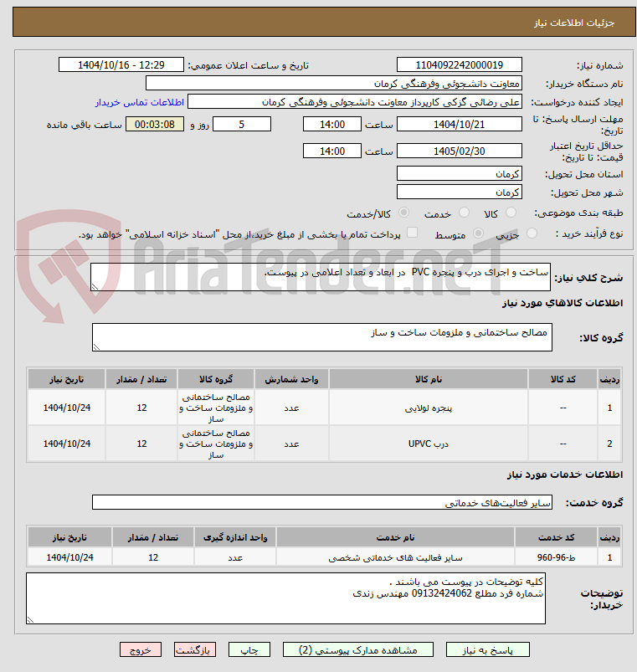Click unit عدد in پنجره لولایی row

pos(291,408)
